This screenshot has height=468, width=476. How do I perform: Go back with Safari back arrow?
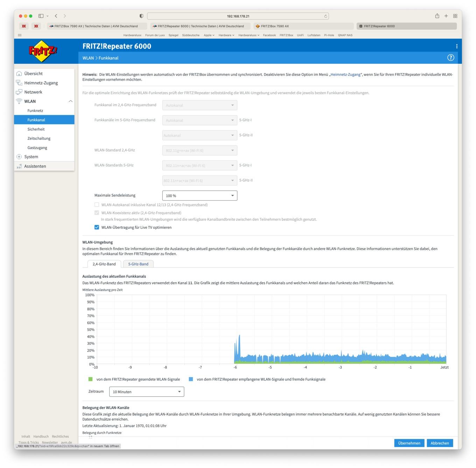[56, 16]
